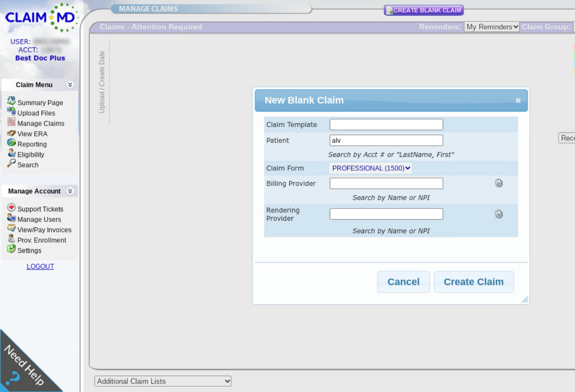Open the Claim Form dropdown

(371, 168)
